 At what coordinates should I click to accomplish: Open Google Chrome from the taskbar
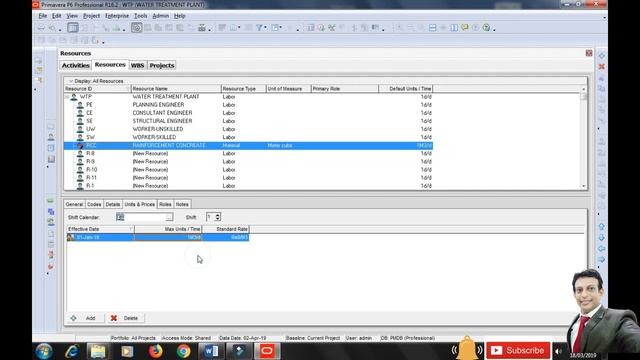click(183, 351)
